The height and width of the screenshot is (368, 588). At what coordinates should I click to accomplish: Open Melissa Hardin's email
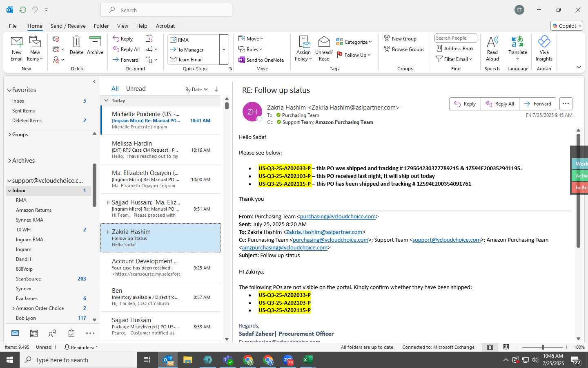tap(161, 150)
